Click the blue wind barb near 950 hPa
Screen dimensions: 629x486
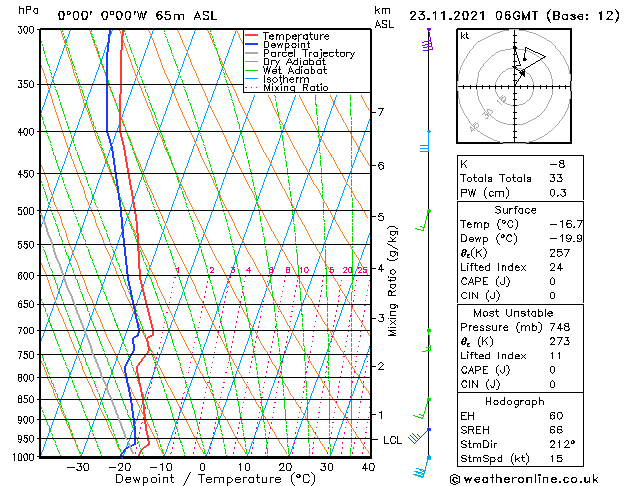(420, 436)
